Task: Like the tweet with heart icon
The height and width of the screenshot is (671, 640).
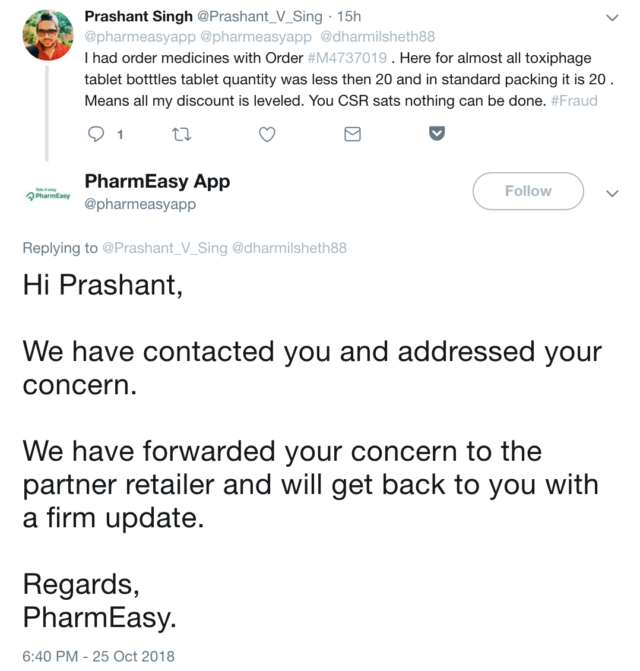Action: pos(267,133)
